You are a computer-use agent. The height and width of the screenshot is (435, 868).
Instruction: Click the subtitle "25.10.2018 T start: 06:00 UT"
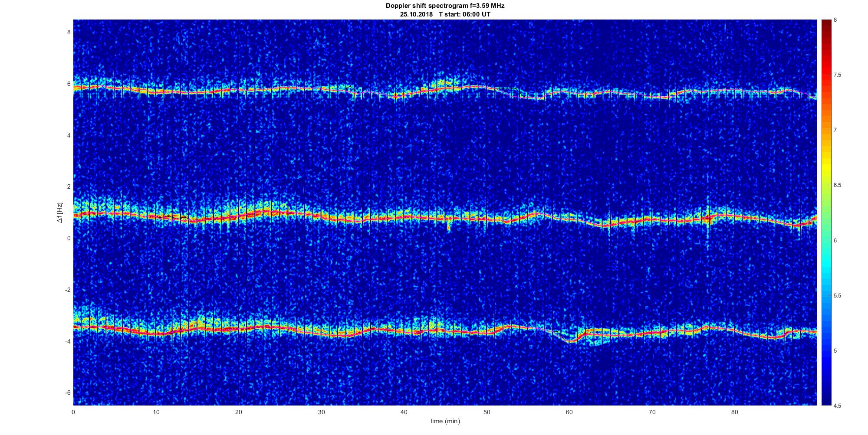[445, 14]
